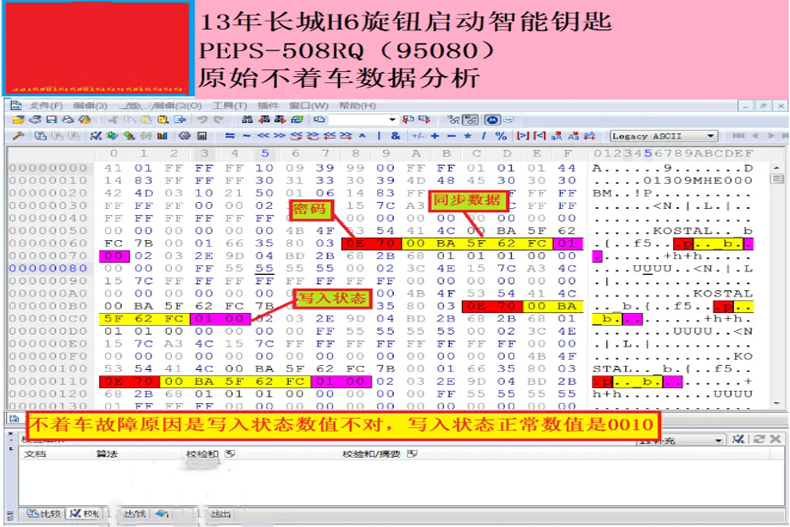790x527 pixels.
Task: Switch to the 比较 tab at bottom
Action: [43, 514]
